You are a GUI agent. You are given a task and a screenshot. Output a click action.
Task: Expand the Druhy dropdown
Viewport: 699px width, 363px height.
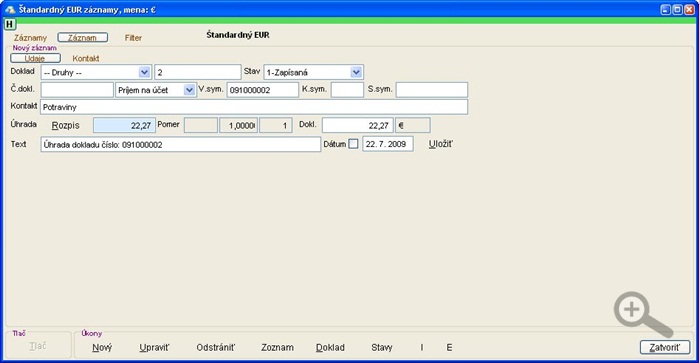144,72
